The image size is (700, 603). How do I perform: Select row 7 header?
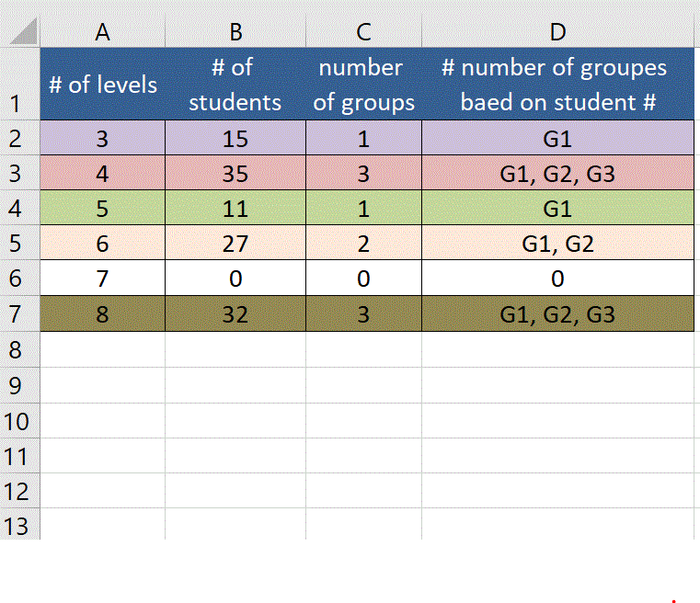pyautogui.click(x=19, y=313)
